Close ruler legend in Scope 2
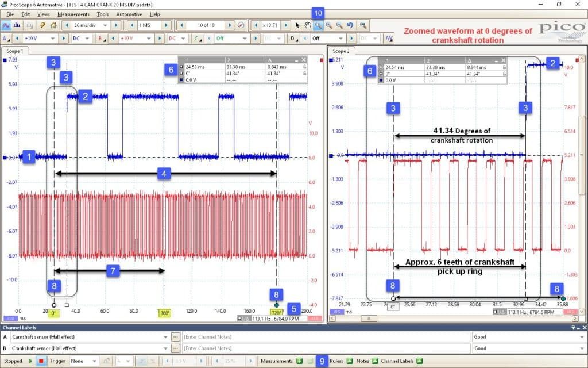 click(x=504, y=60)
